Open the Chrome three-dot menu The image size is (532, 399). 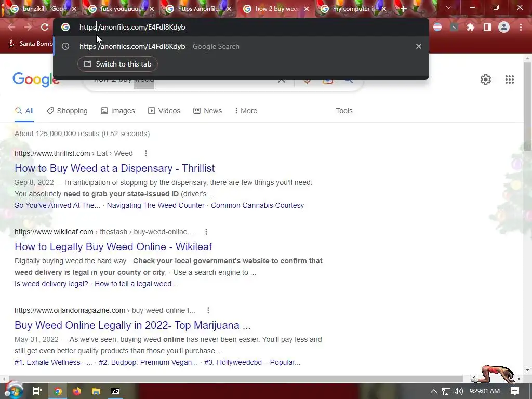click(521, 27)
